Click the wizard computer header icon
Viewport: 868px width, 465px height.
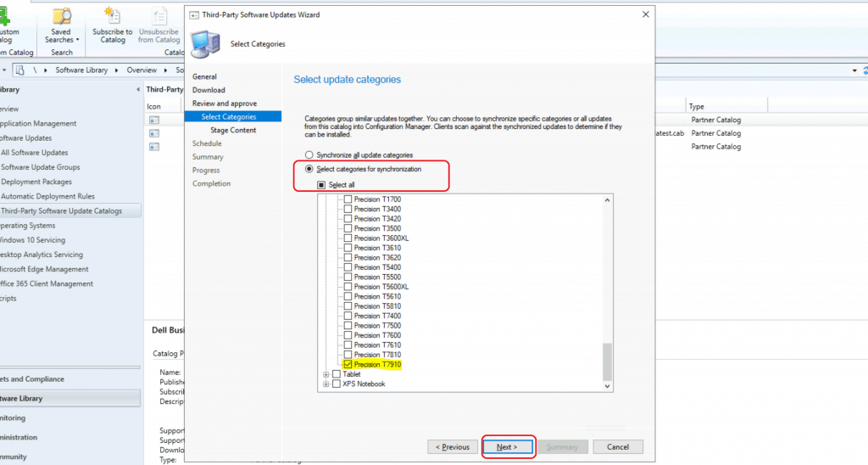point(205,44)
